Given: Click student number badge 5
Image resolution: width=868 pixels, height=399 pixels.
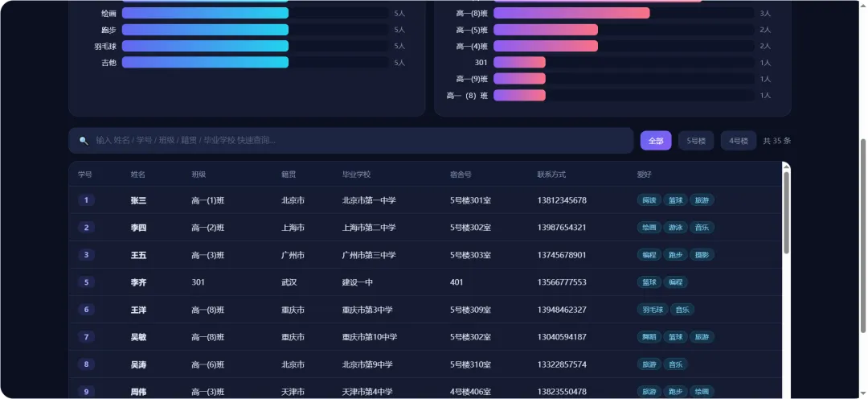Looking at the screenshot, I should 86,282.
